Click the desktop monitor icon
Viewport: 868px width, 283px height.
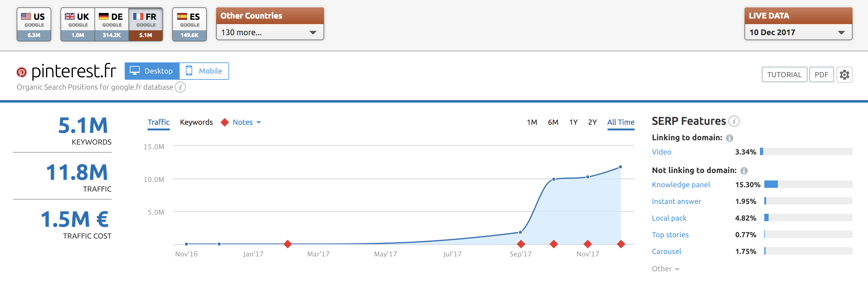(x=135, y=70)
